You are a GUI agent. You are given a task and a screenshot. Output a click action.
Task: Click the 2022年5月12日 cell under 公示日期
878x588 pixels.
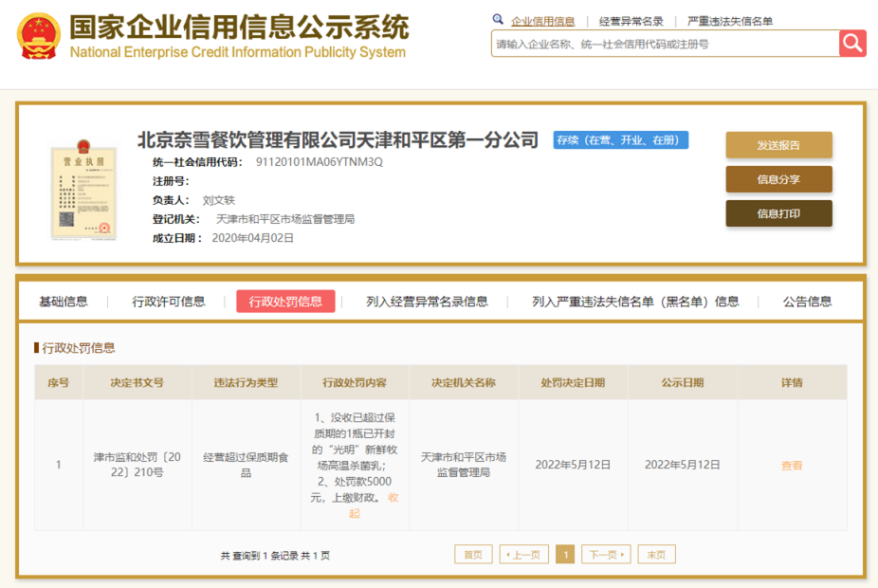click(x=683, y=465)
